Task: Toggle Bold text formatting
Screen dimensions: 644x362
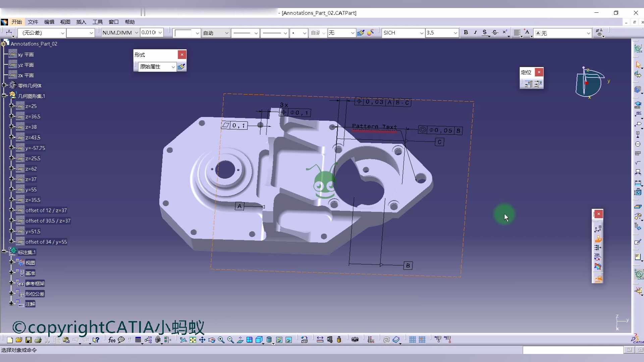Action: coord(466,33)
